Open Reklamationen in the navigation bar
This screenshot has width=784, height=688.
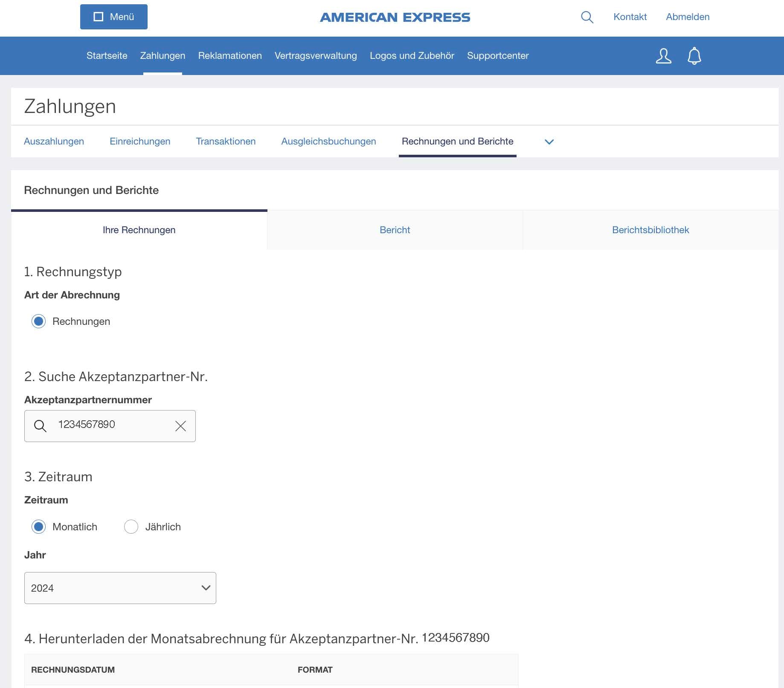(230, 56)
